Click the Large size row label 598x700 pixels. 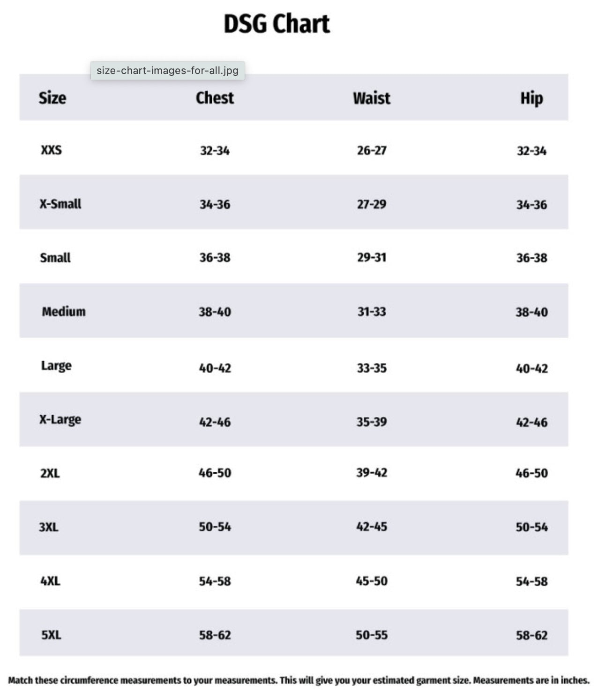point(56,365)
